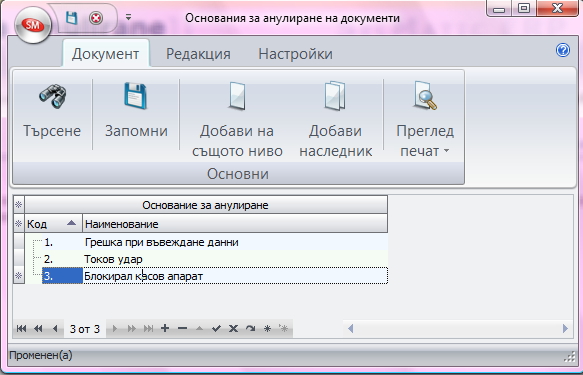Click the horizontal scrollbar right arrow

coord(565,329)
